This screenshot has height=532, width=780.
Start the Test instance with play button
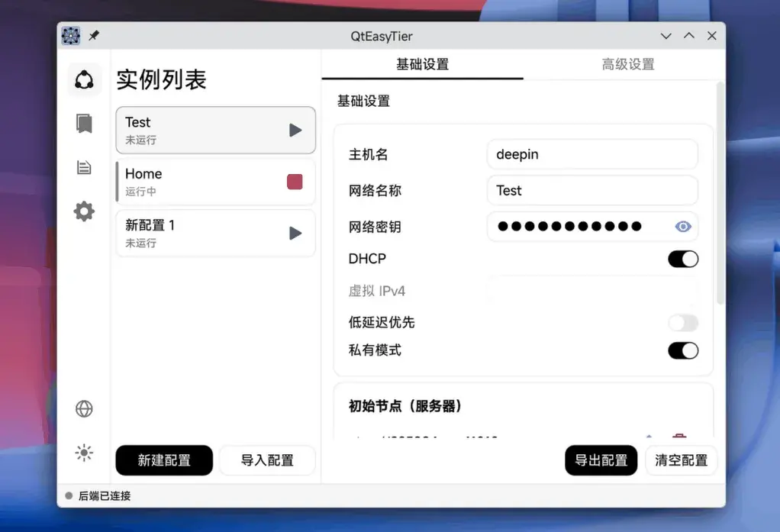tap(295, 131)
